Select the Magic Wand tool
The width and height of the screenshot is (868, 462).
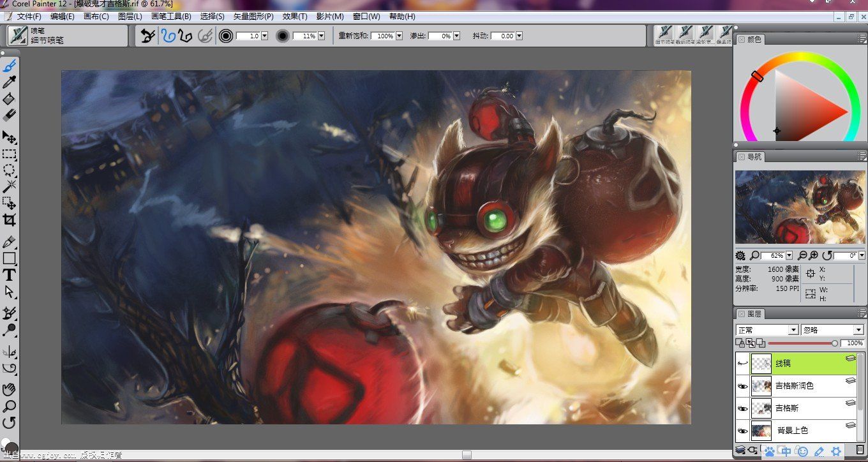pyautogui.click(x=9, y=186)
